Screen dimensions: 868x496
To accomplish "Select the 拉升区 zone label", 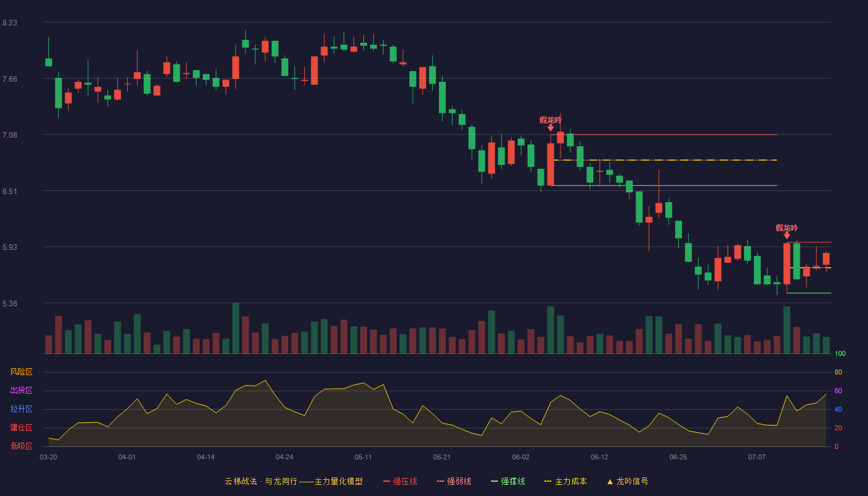I will [21, 409].
